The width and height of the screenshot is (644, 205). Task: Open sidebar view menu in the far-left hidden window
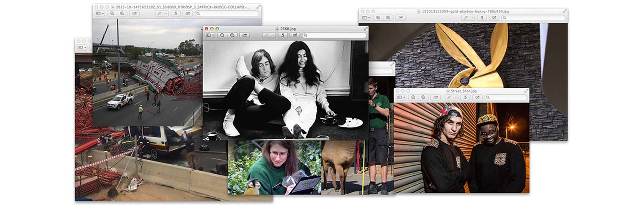pos(82,47)
